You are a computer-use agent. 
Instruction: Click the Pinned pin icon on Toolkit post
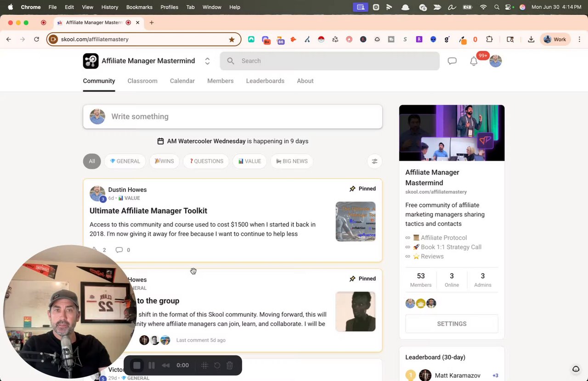tap(352, 189)
